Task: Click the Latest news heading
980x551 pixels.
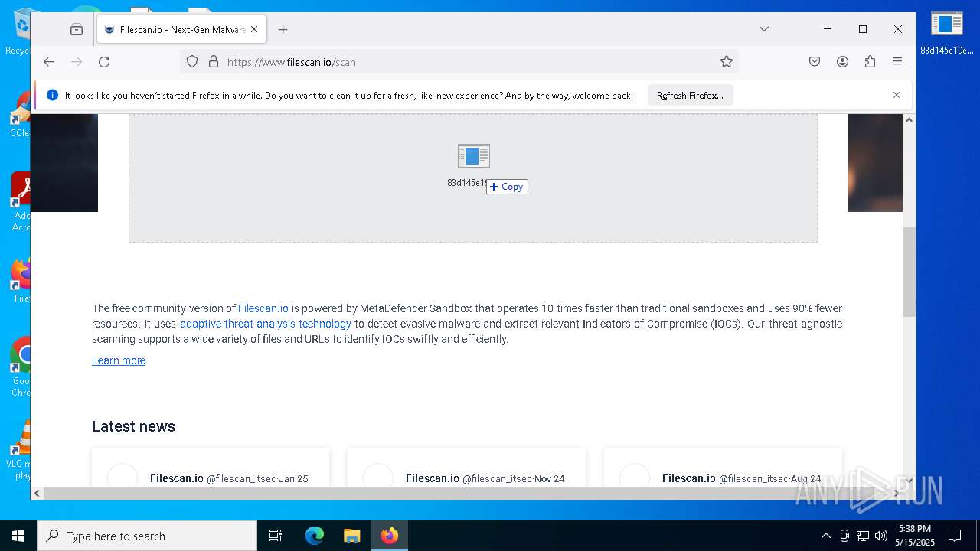Action: pyautogui.click(x=133, y=426)
